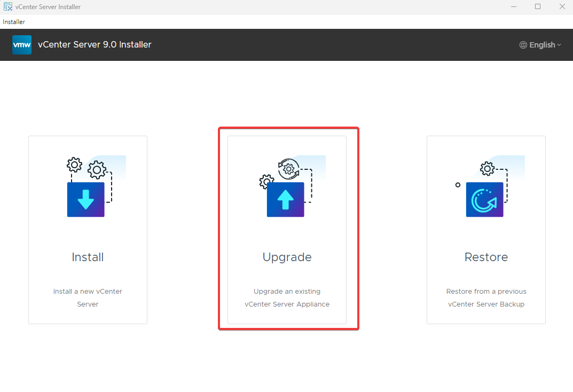
Task: Open the English language dropdown
Action: point(540,45)
